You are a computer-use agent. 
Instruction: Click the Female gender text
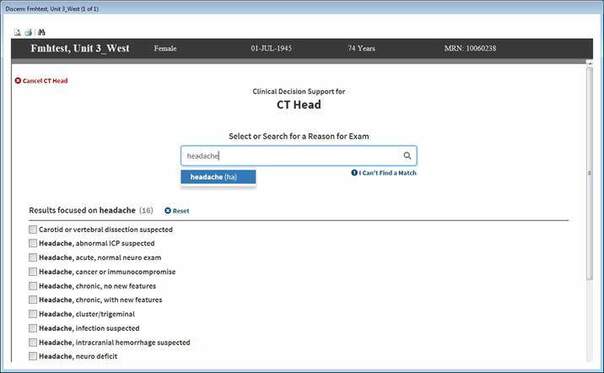click(x=165, y=48)
